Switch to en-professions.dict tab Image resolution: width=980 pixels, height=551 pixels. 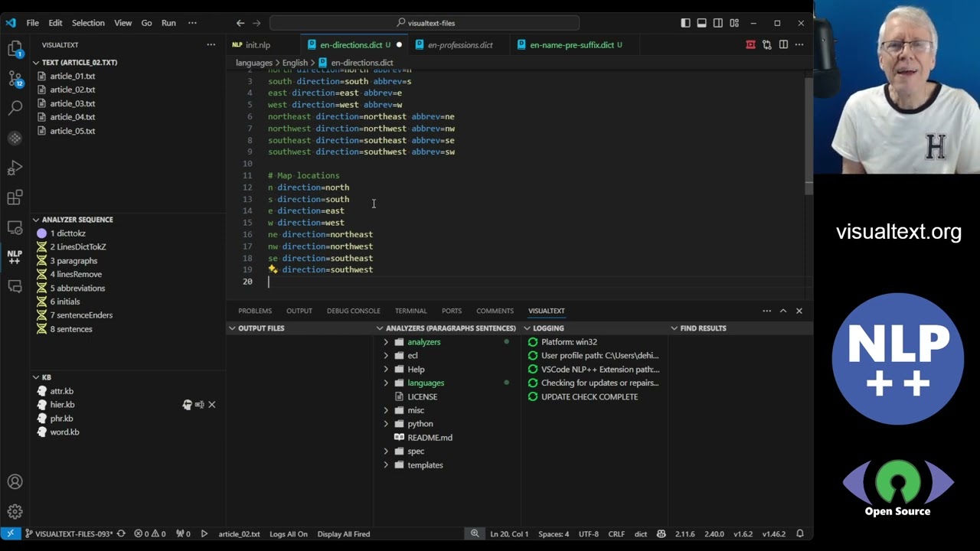click(x=460, y=45)
